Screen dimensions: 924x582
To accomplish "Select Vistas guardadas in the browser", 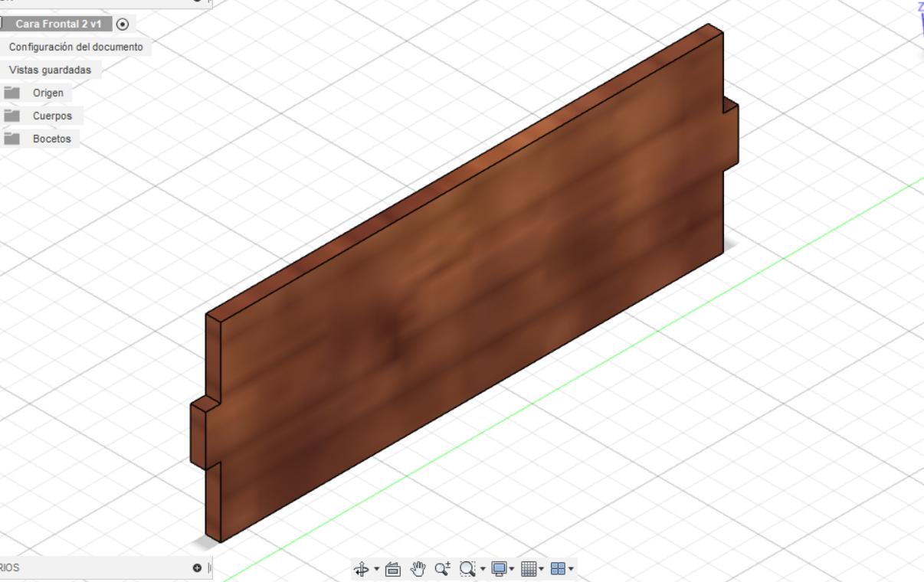I will [50, 70].
